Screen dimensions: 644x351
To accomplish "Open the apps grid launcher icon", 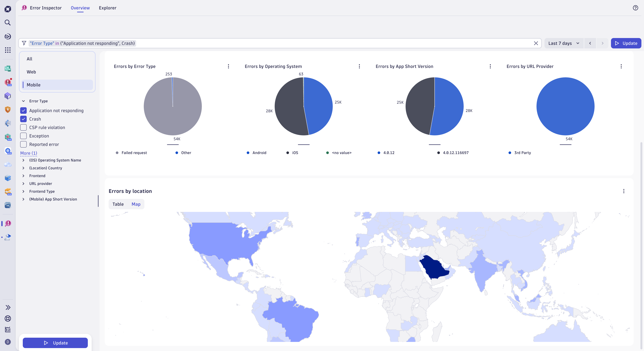I will pos(8,50).
